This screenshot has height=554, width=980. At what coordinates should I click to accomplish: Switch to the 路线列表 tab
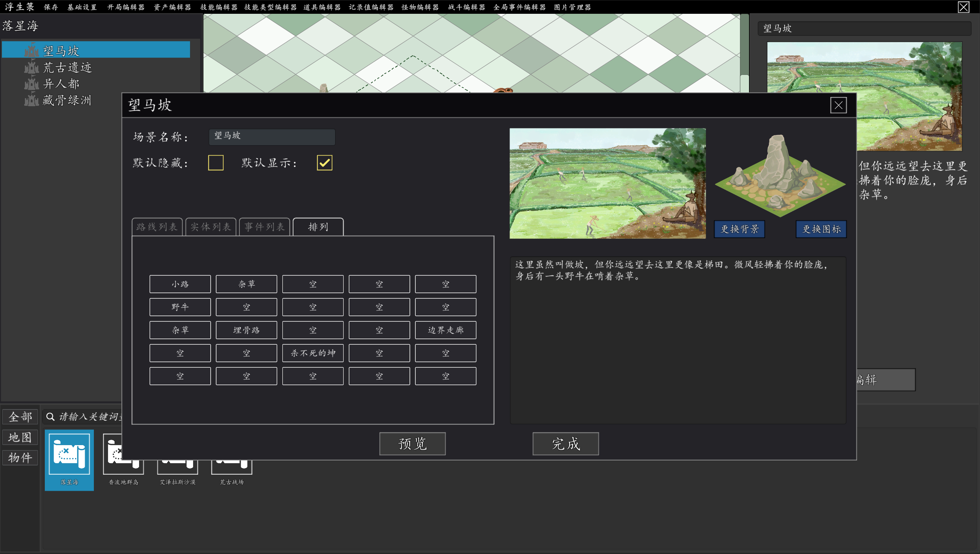coord(157,227)
